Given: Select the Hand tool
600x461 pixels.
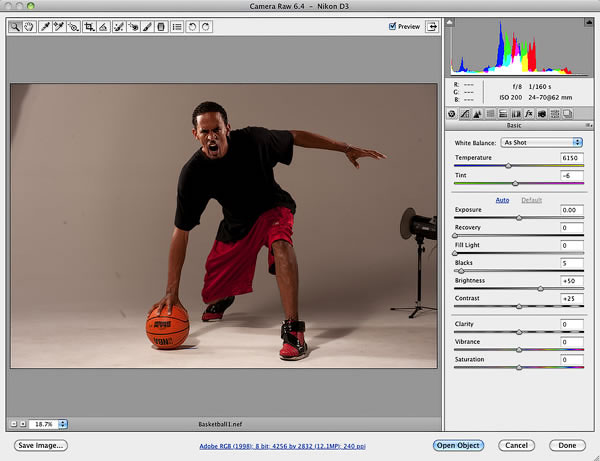Looking at the screenshot, I should coord(29,27).
